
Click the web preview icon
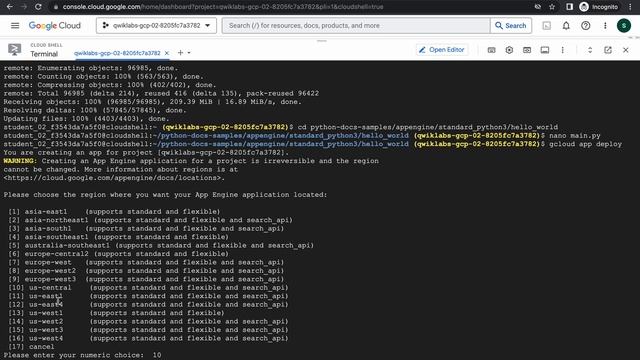point(527,50)
